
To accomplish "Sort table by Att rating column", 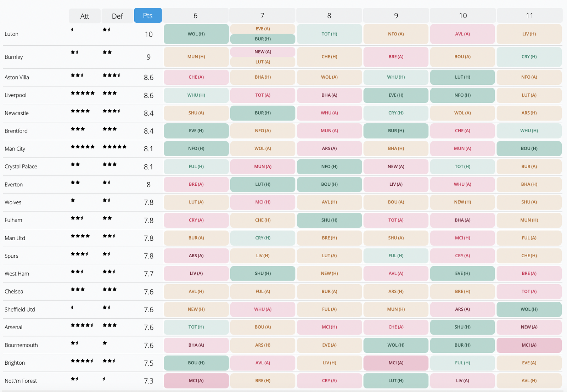I will click(x=85, y=16).
